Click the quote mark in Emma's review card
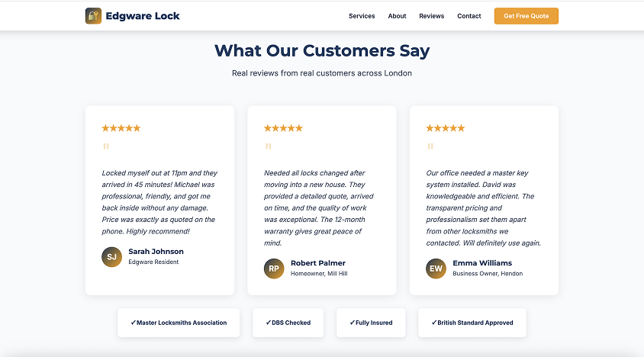 pos(430,146)
